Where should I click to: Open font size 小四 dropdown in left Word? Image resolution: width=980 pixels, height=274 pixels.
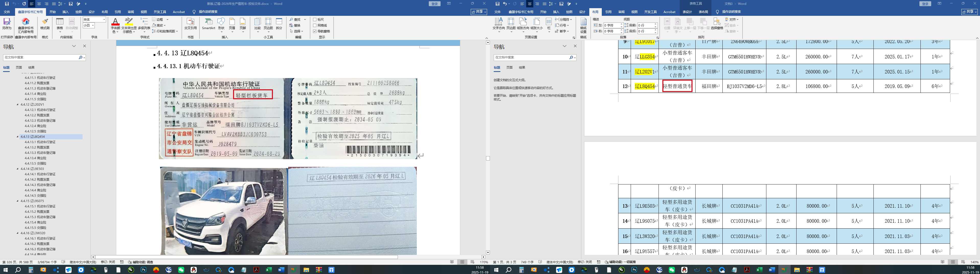pos(93,26)
